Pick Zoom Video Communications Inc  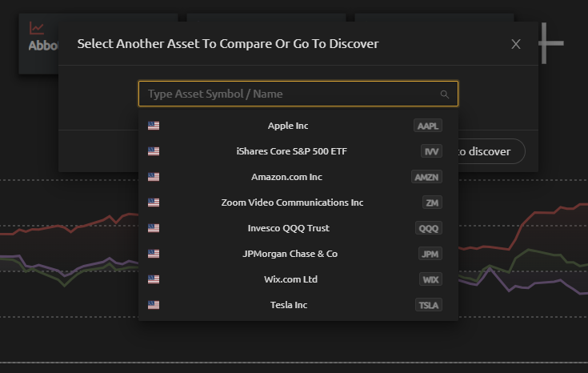pos(292,203)
